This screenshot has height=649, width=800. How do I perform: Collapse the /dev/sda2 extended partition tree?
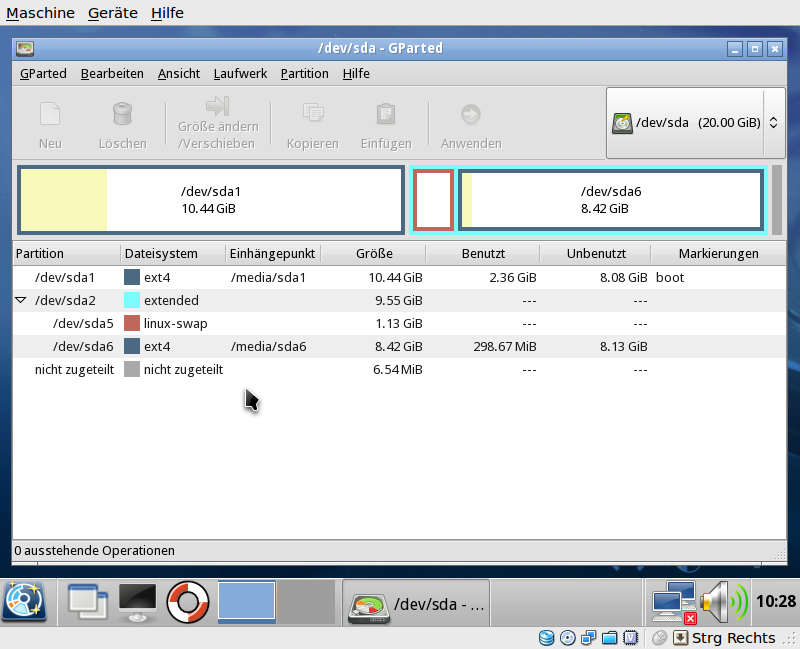coord(21,300)
